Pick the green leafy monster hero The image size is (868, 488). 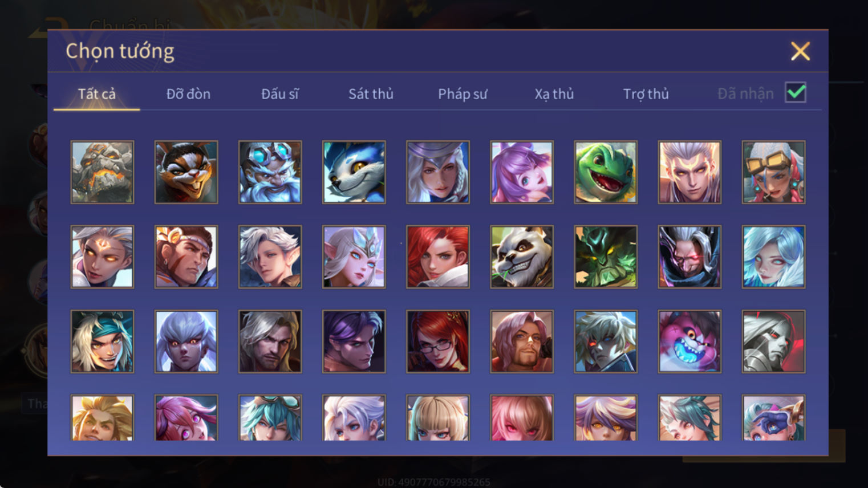tap(606, 257)
